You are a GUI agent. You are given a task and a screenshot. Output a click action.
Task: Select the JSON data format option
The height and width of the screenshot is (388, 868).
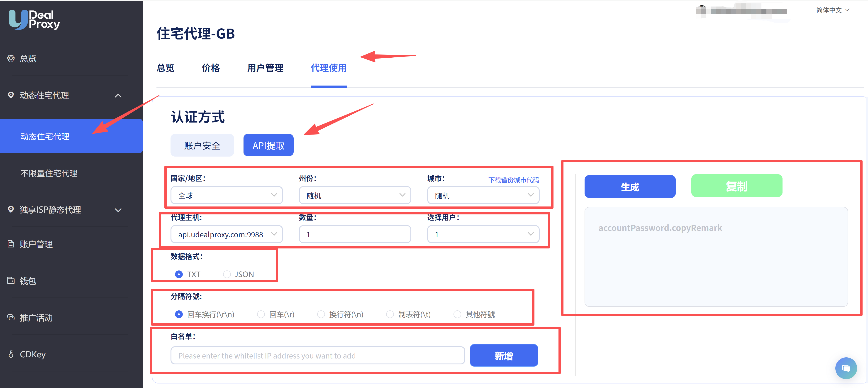227,274
